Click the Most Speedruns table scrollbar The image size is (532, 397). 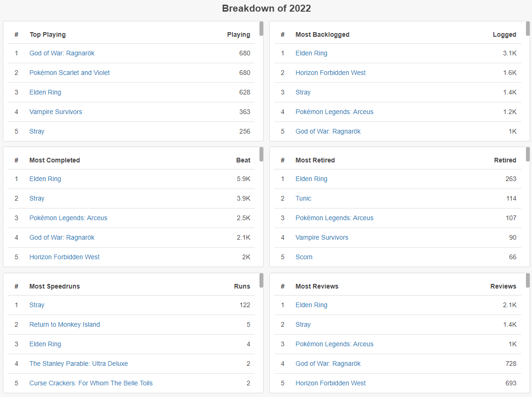[261, 280]
